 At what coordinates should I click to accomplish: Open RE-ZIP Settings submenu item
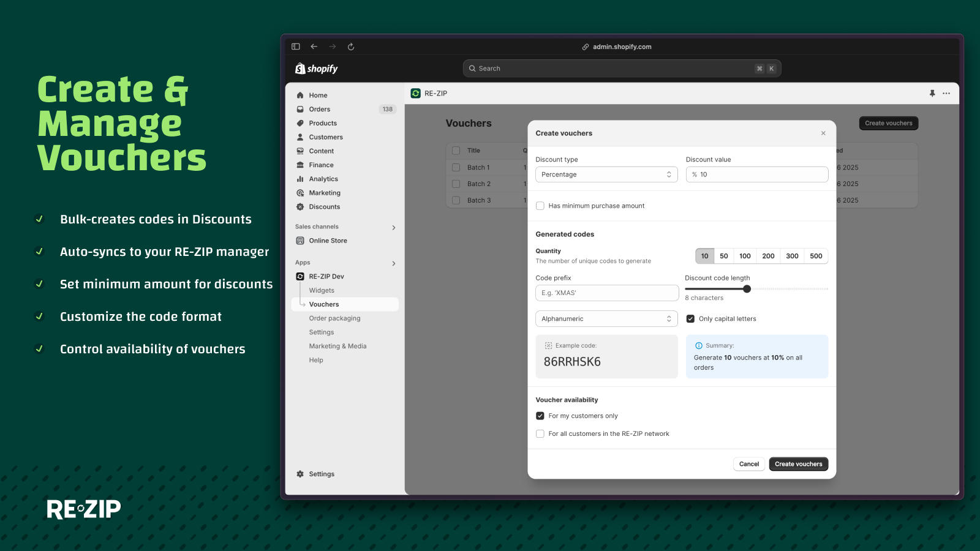point(322,332)
